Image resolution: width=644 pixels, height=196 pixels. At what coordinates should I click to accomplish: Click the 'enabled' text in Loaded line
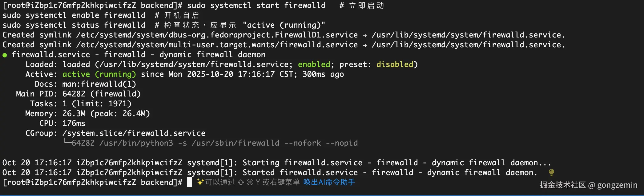pyautogui.click(x=314, y=65)
